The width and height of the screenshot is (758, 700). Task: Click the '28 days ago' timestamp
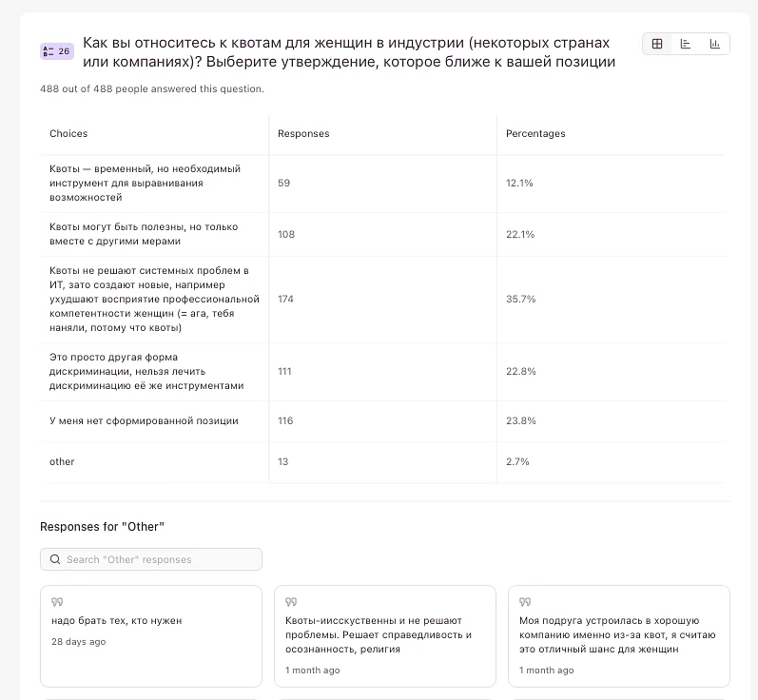click(x=79, y=642)
